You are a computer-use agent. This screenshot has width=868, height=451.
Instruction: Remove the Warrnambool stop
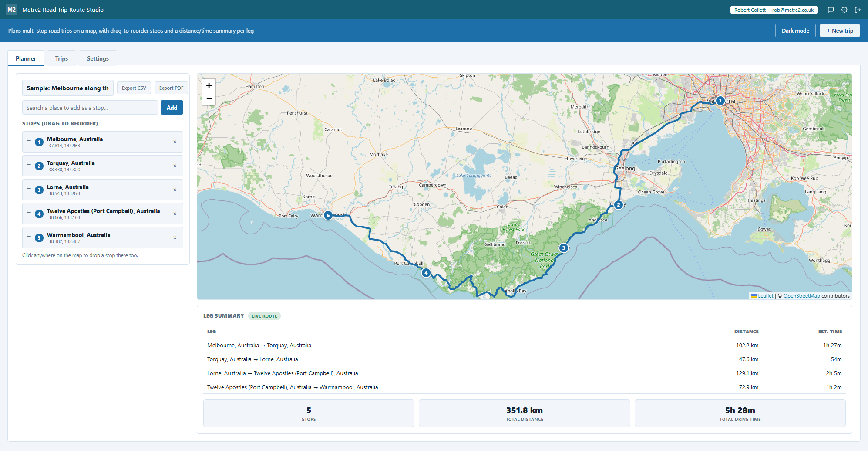coord(175,238)
